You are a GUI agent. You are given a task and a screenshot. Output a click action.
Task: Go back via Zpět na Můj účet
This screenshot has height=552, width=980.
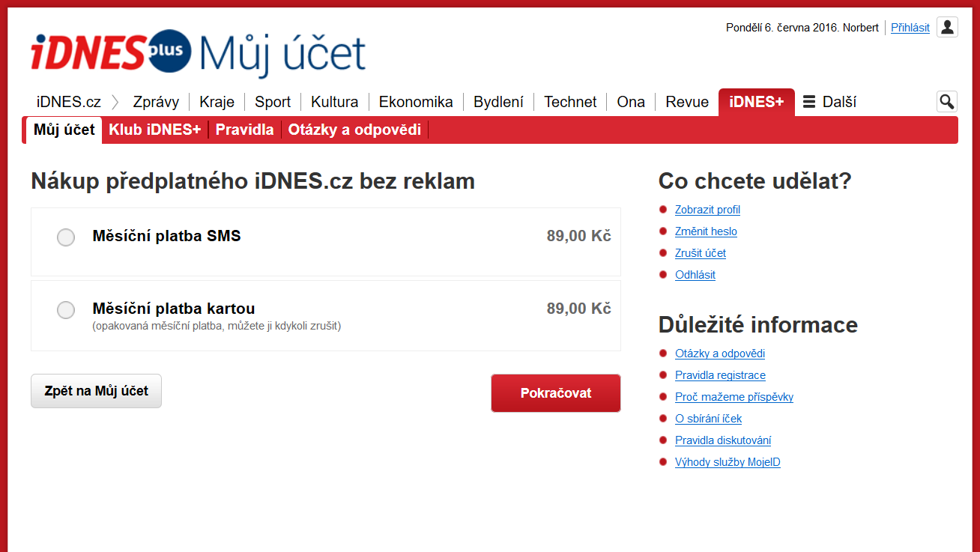point(96,391)
